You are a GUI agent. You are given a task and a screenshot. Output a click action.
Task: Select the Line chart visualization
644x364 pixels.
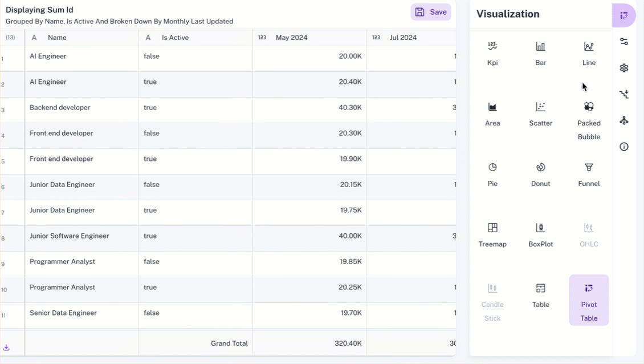[x=589, y=54]
